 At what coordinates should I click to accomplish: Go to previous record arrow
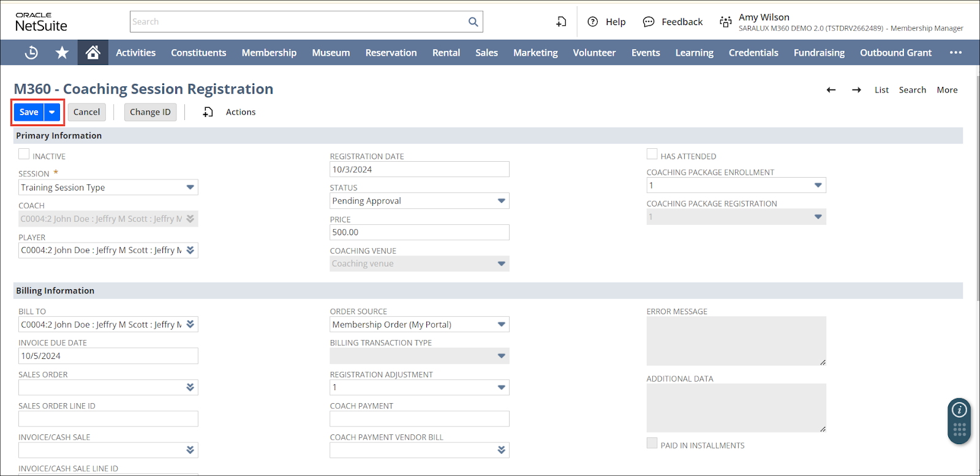tap(831, 90)
